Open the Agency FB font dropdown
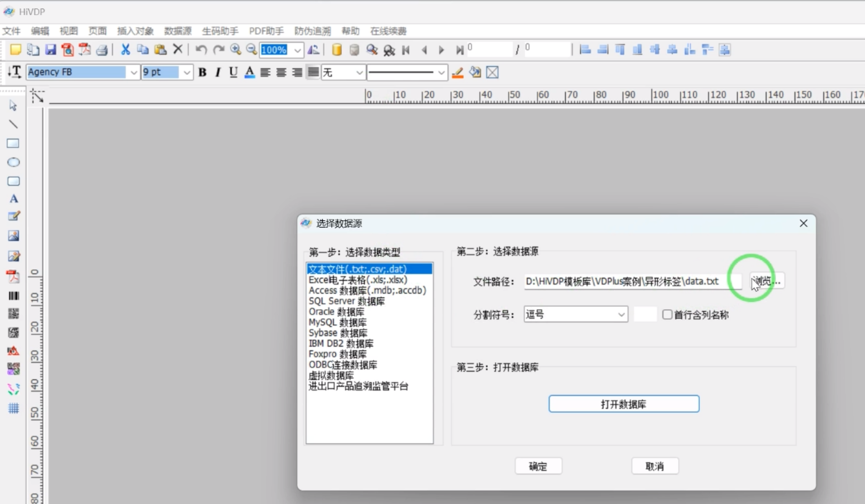 (133, 73)
